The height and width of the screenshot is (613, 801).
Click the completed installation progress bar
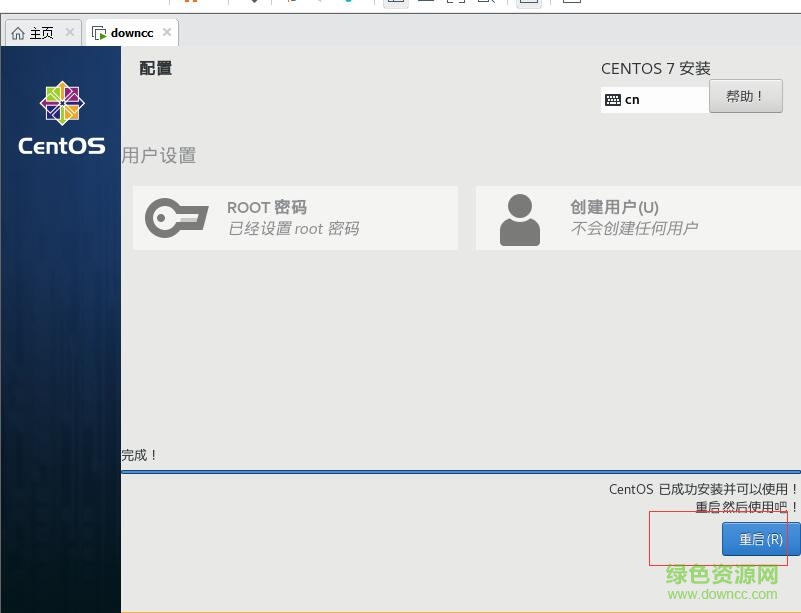pos(460,471)
